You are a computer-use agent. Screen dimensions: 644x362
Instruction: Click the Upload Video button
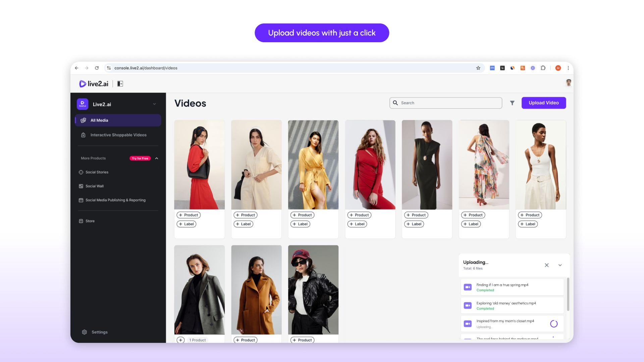[543, 103]
